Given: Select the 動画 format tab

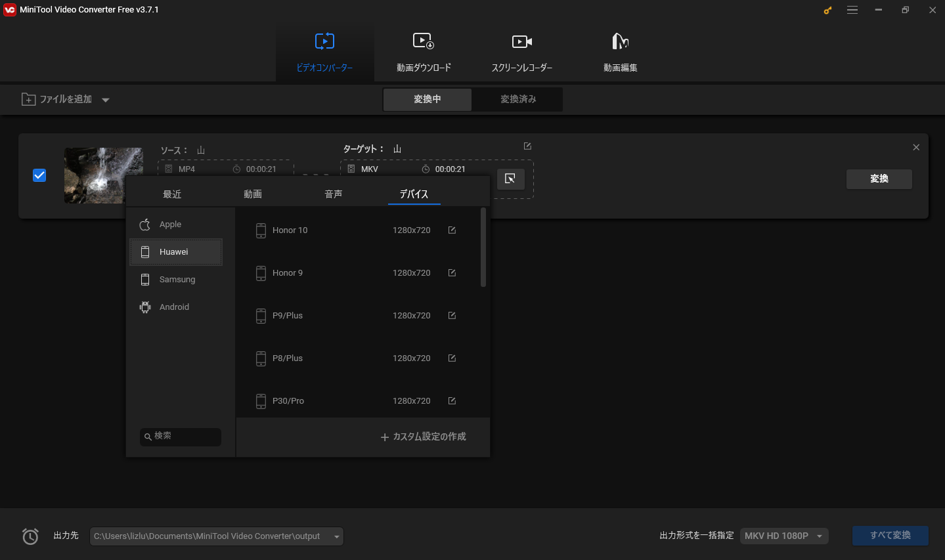Looking at the screenshot, I should pos(253,194).
